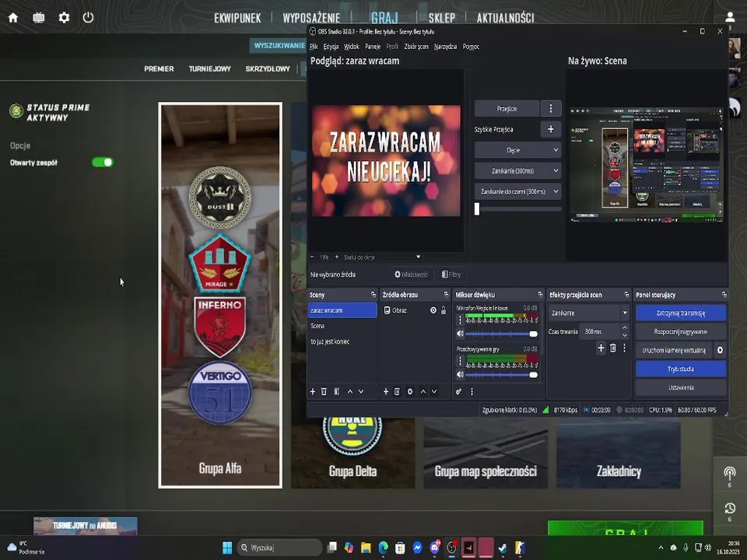
Task: Mute Mikrofon/Wejście liniowe speaker icon
Action: (460, 334)
